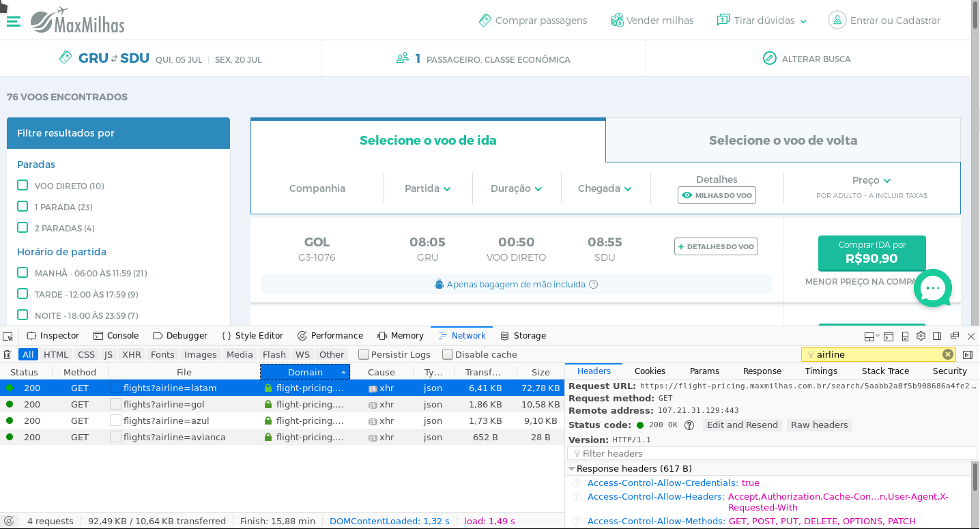Click the Filter headers input
Image resolution: width=980 pixels, height=529 pixels.
(772, 453)
